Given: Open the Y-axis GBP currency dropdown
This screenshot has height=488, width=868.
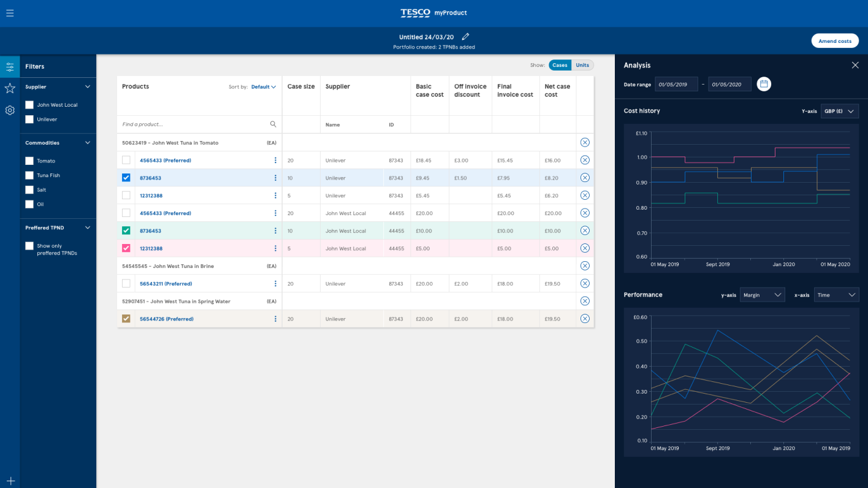Looking at the screenshot, I should pyautogui.click(x=840, y=111).
